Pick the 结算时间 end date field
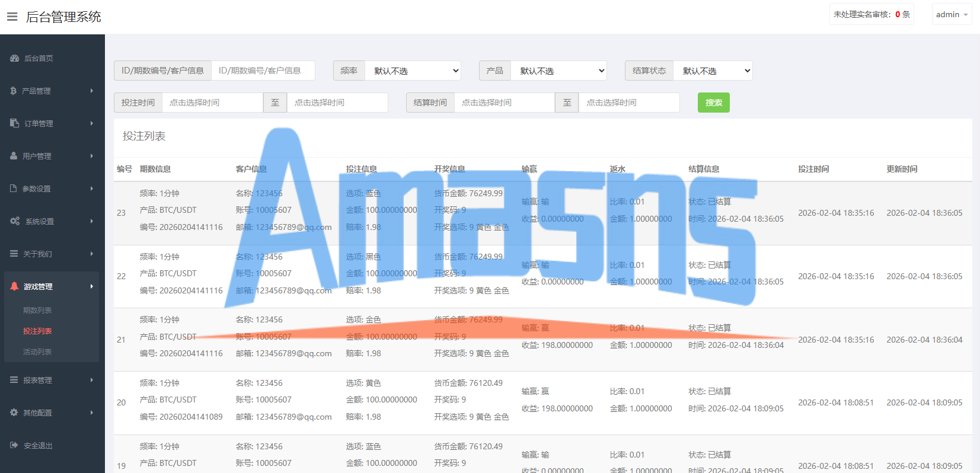Image resolution: width=980 pixels, height=473 pixels. click(630, 103)
